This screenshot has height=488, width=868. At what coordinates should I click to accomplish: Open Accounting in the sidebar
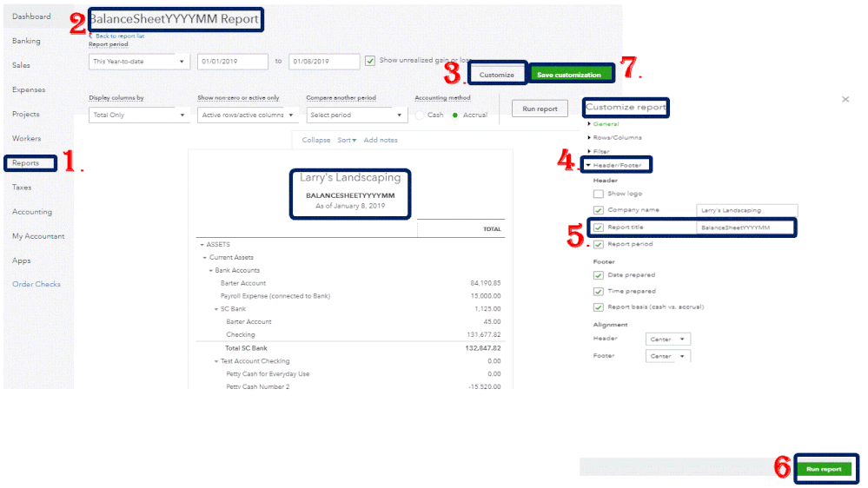click(32, 211)
